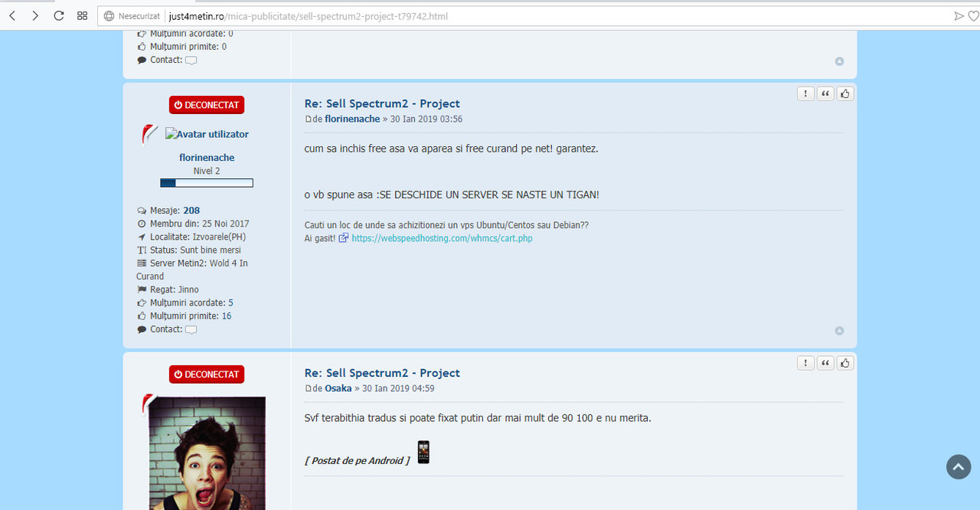The width and height of the screenshot is (980, 510).
Task: Reload the page with the refresh icon
Action: point(59,16)
